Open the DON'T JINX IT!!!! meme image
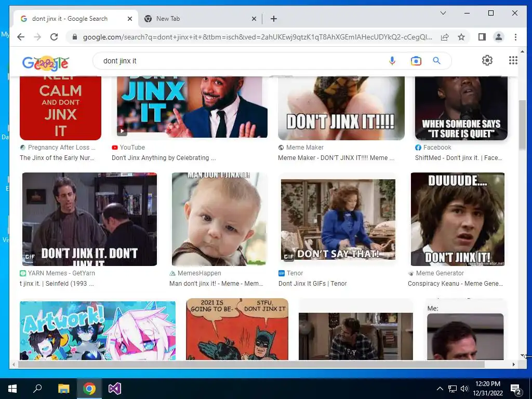This screenshot has width=532, height=399. click(x=341, y=108)
